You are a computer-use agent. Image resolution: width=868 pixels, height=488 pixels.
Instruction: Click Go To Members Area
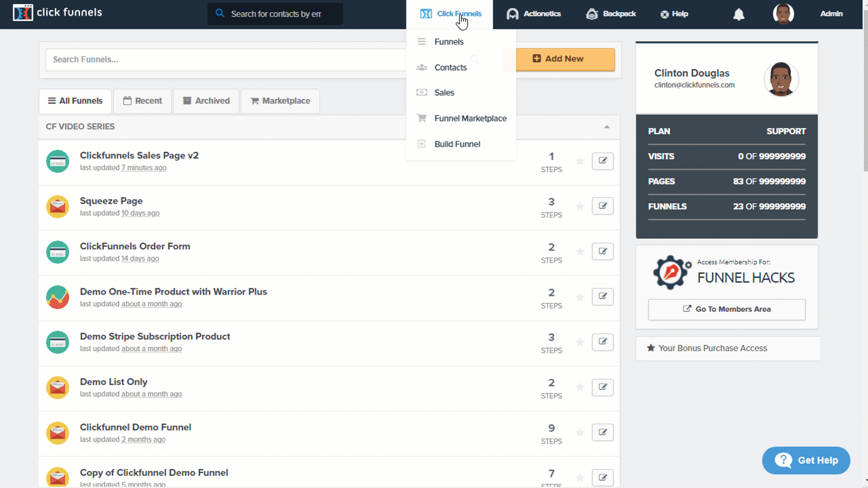pos(726,309)
